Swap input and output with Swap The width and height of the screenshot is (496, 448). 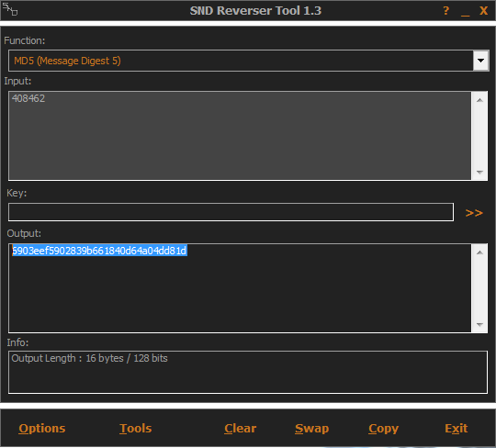pos(312,429)
